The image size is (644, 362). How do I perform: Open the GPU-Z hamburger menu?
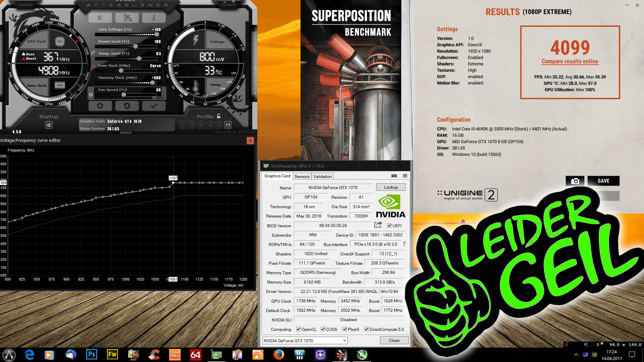click(405, 176)
